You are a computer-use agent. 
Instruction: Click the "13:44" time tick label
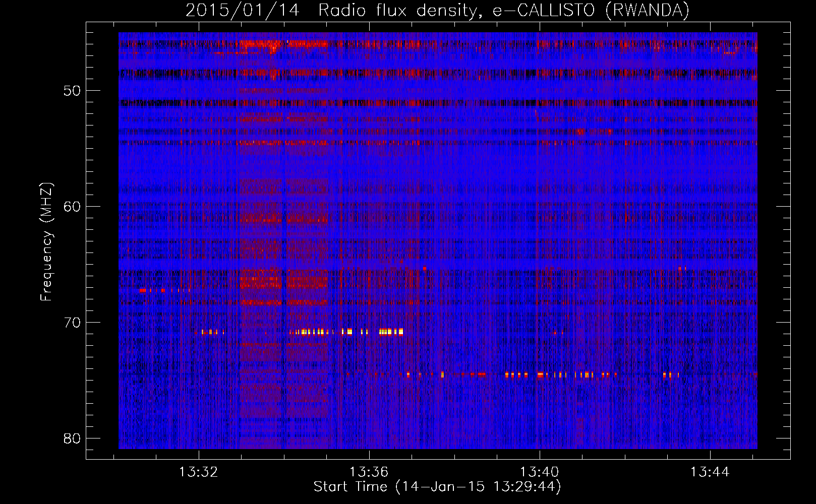click(x=710, y=472)
